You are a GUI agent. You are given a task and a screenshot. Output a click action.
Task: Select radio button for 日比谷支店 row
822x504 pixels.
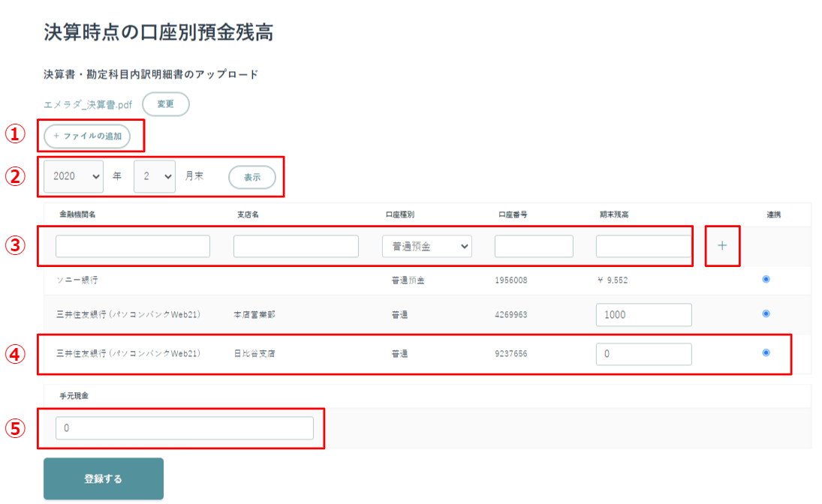pyautogui.click(x=766, y=352)
